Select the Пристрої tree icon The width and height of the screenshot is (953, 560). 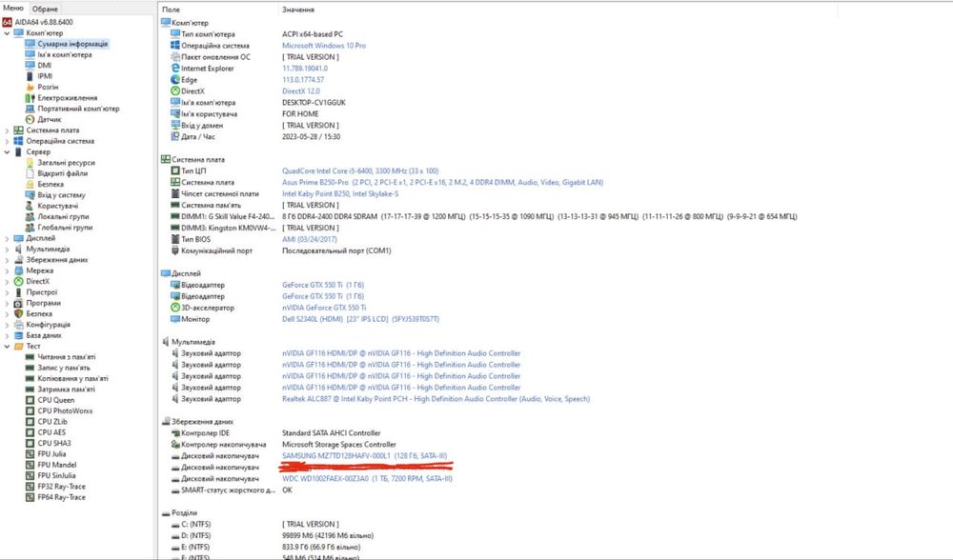[x=18, y=292]
